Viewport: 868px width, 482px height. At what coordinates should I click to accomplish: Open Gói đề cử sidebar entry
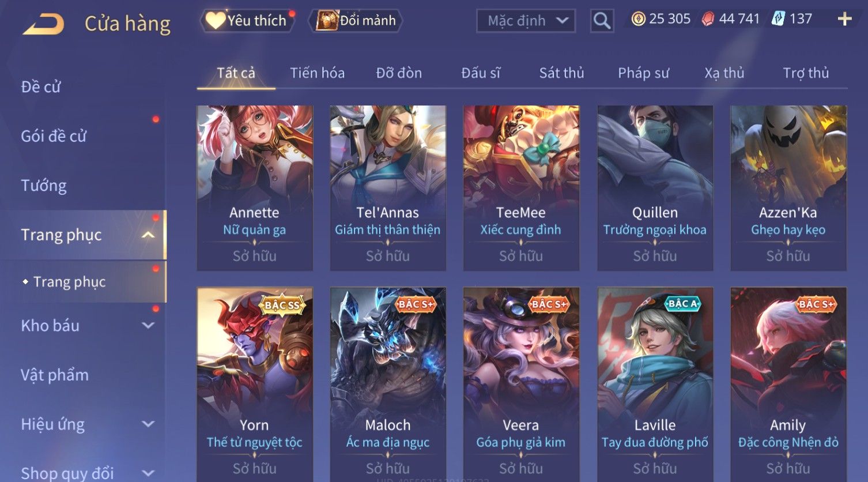pos(54,136)
